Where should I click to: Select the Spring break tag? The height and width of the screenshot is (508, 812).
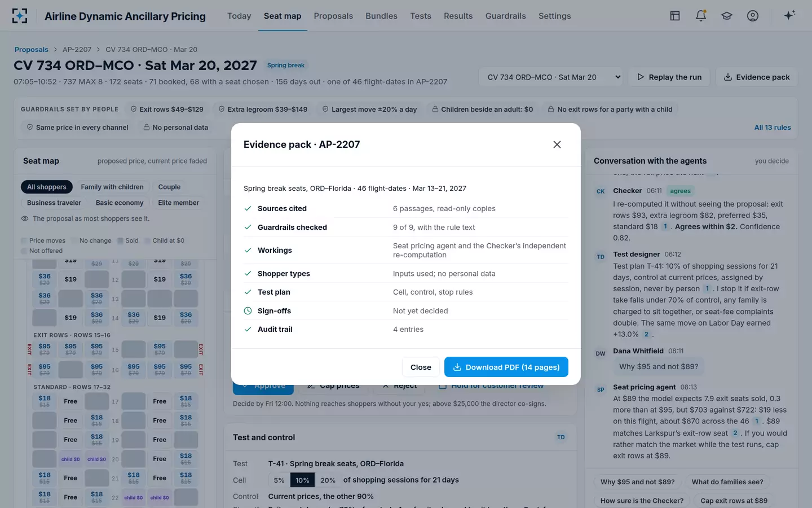tap(286, 65)
